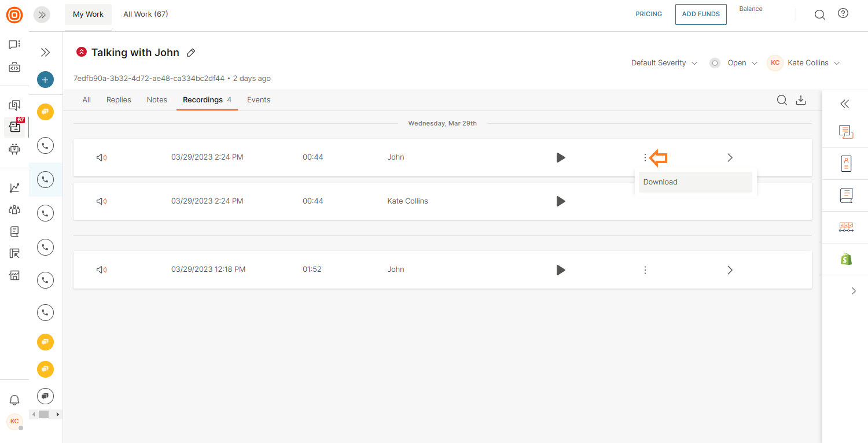This screenshot has width=868, height=443.
Task: Play the 01:52 recording from John
Action: tap(560, 270)
